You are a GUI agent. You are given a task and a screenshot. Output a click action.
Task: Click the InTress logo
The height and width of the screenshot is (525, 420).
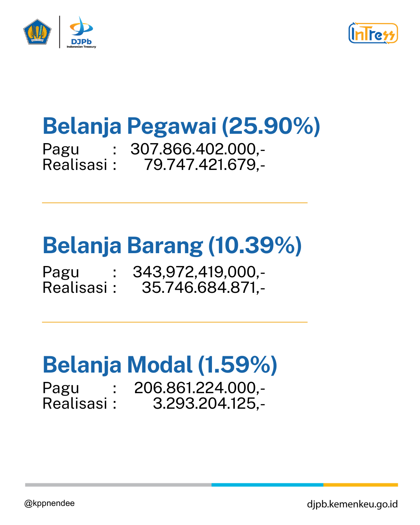pyautogui.click(x=373, y=33)
